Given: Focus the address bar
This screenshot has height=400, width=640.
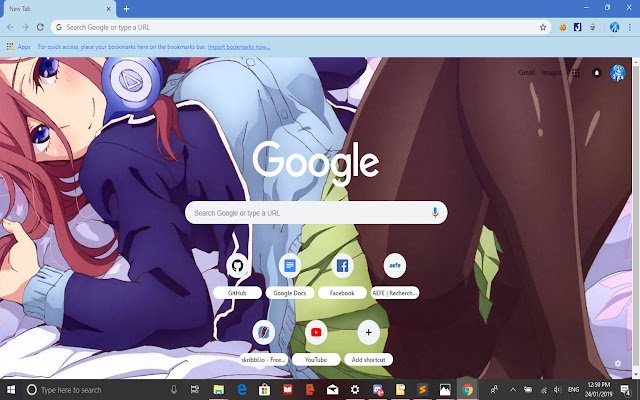Looking at the screenshot, I should (301, 27).
